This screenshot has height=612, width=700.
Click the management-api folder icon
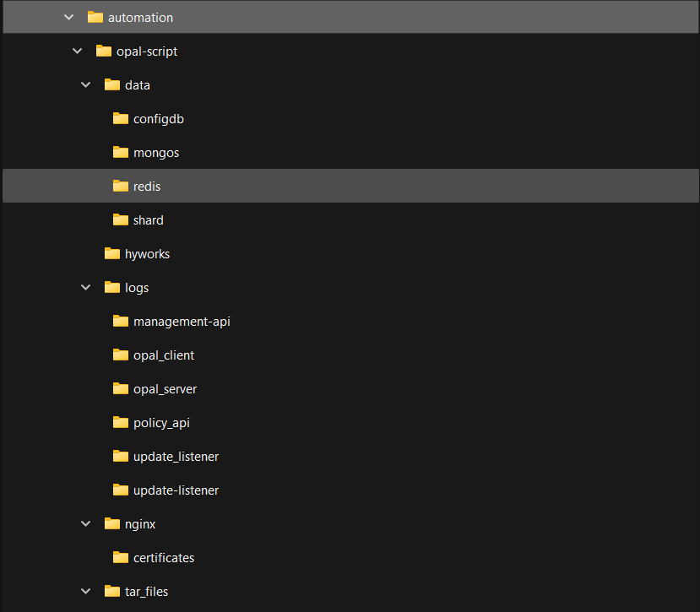(x=121, y=321)
